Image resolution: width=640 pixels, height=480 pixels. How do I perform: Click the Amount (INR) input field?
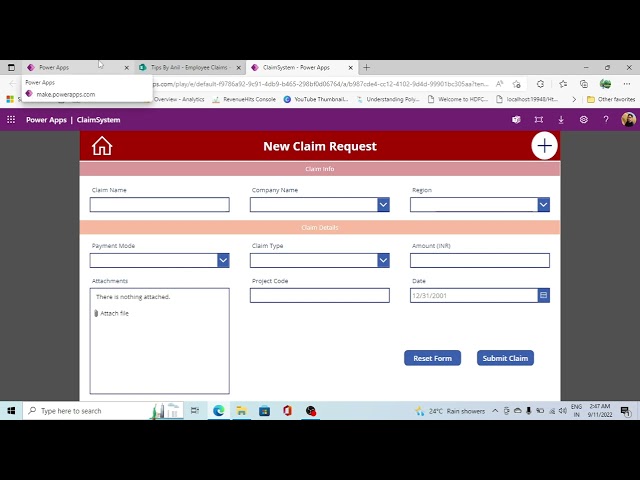click(x=480, y=260)
